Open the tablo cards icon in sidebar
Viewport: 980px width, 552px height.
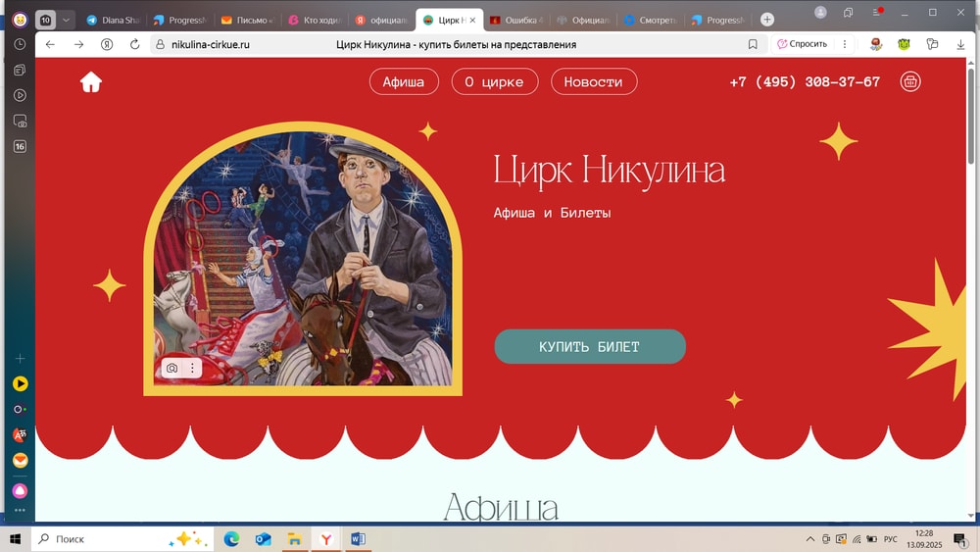click(x=20, y=70)
